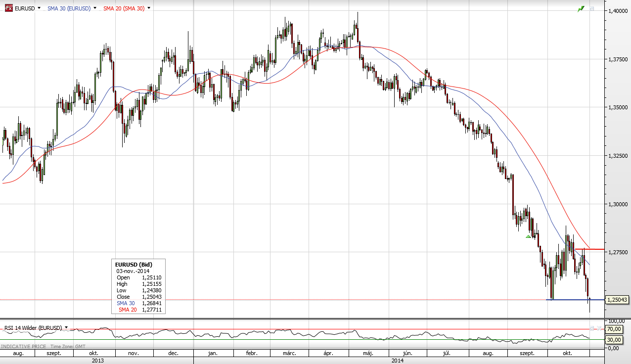This screenshot has width=631, height=364.
Task: Click the 1,27500 price axis label
Action: tap(618, 252)
